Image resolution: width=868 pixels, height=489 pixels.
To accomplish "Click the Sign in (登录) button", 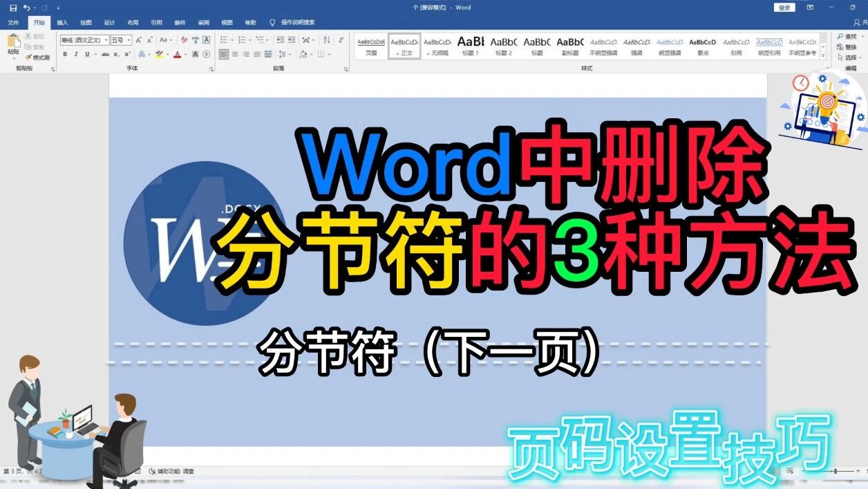I will 784,8.
